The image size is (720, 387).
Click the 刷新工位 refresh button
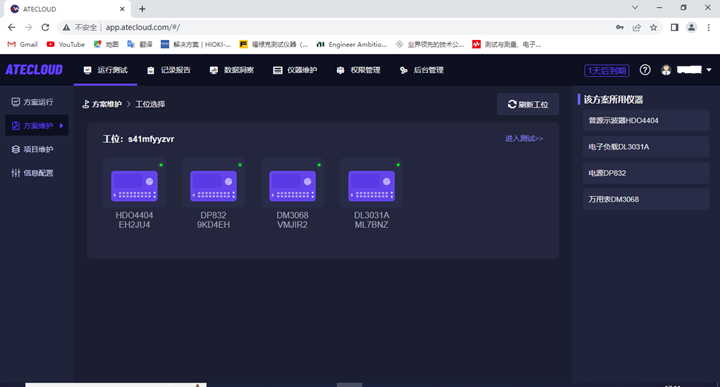[x=528, y=104]
